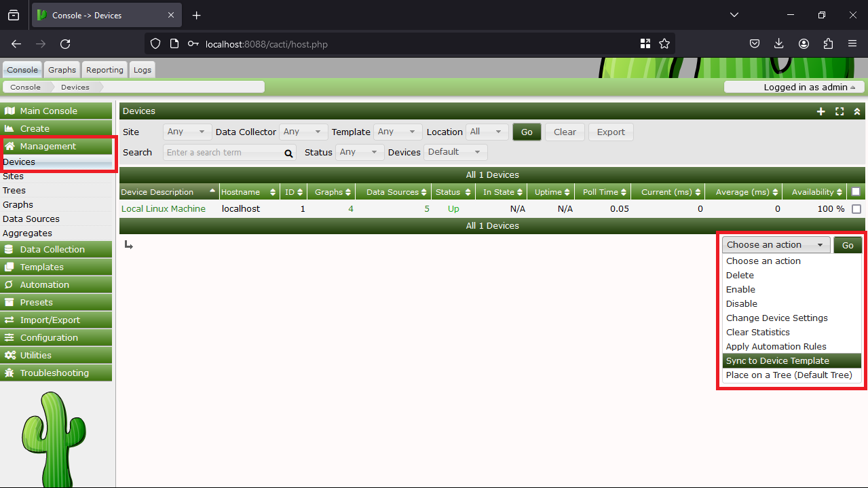
Task: Open the Data Collection menu section
Action: pyautogui.click(x=56, y=249)
